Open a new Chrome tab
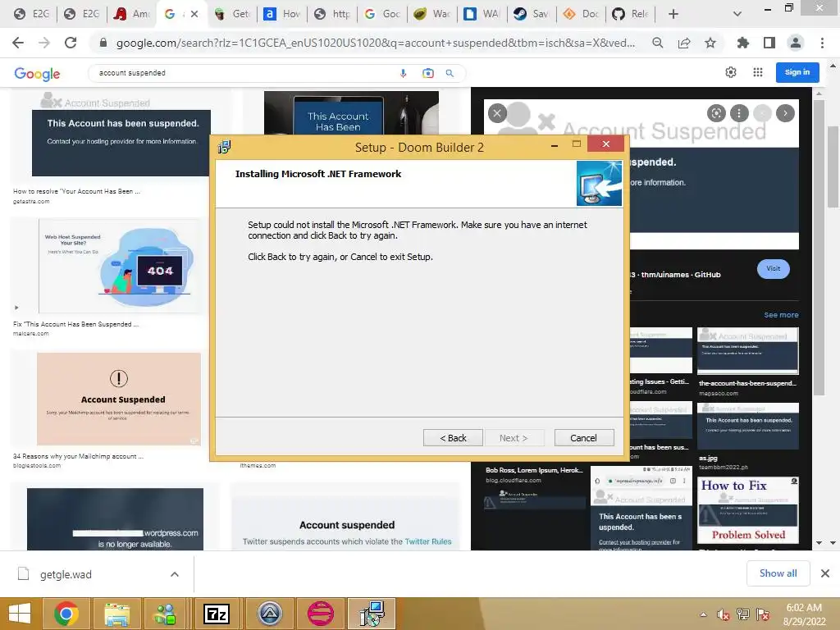The width and height of the screenshot is (840, 630). tap(673, 14)
